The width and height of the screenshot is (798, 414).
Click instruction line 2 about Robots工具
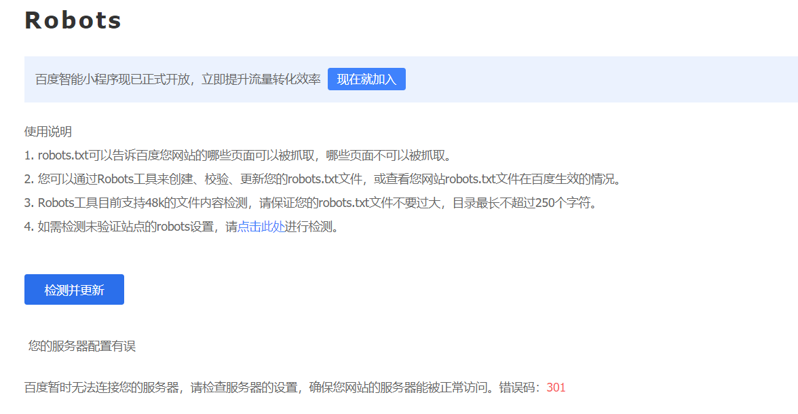pos(323,179)
